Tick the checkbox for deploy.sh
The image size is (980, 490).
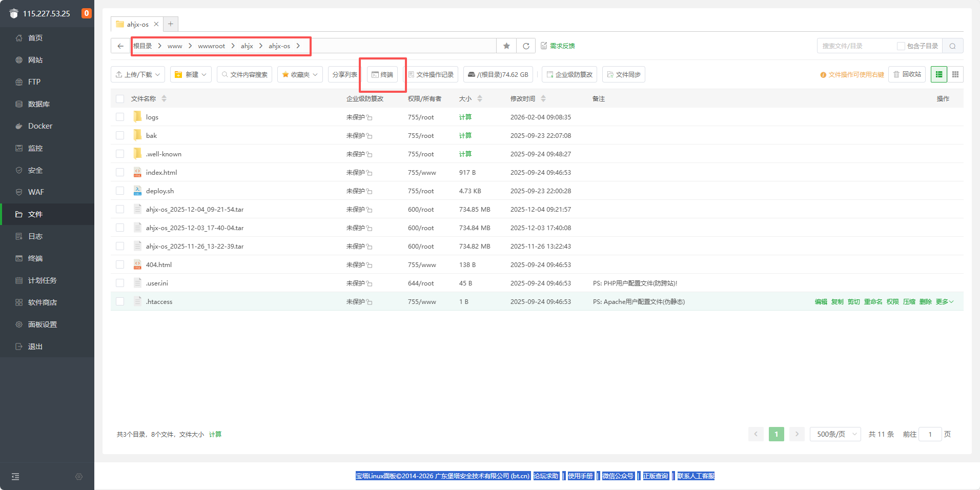coord(120,191)
